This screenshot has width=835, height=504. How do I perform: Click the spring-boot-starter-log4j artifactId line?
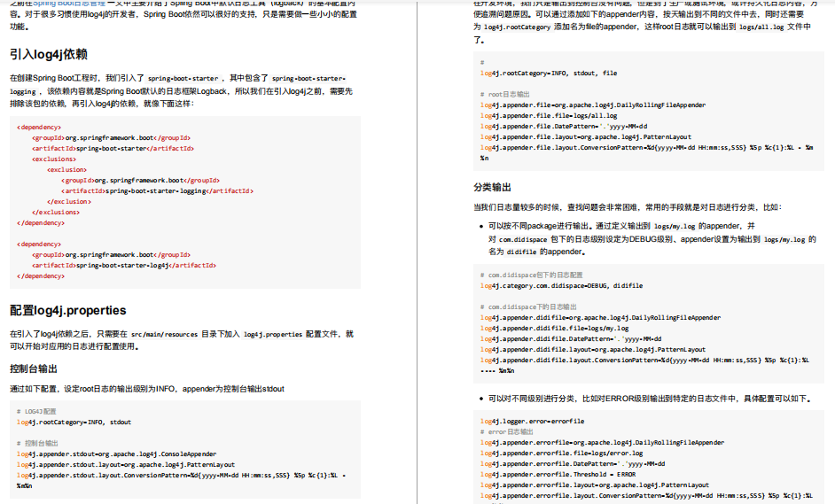point(124,265)
